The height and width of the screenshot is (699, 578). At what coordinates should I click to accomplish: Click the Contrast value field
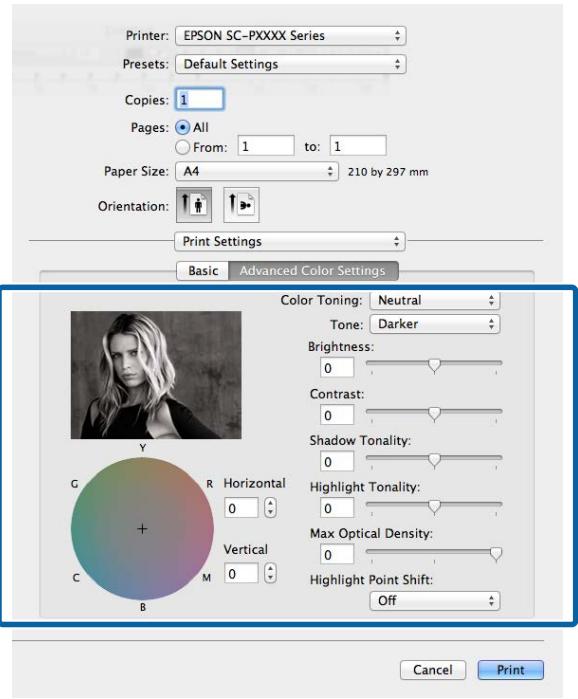337,415
